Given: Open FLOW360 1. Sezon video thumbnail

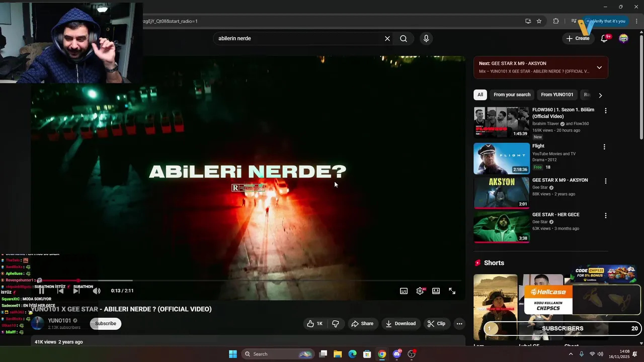Looking at the screenshot, I should 502,122.
